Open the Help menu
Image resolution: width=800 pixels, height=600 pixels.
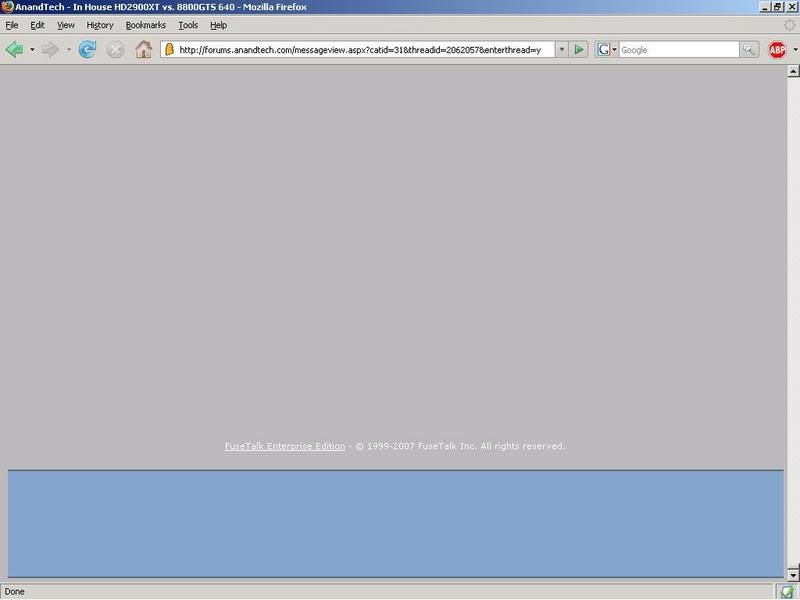click(x=218, y=25)
